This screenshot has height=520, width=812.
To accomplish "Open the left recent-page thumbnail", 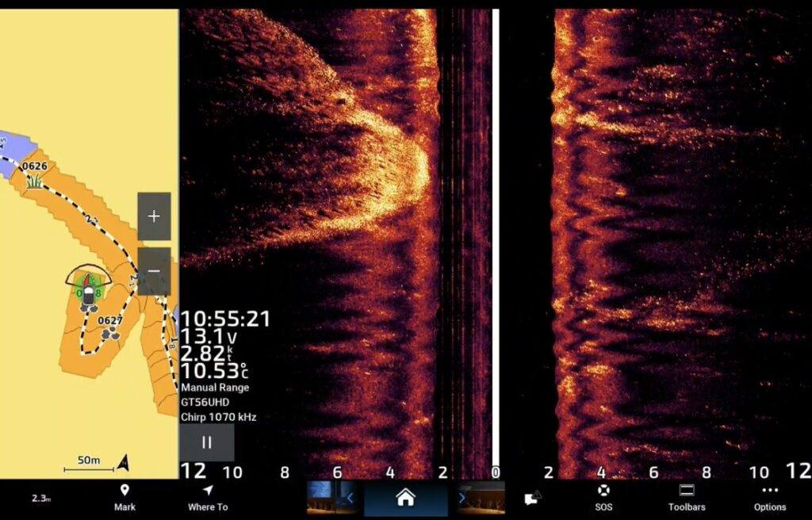I will [x=324, y=498].
